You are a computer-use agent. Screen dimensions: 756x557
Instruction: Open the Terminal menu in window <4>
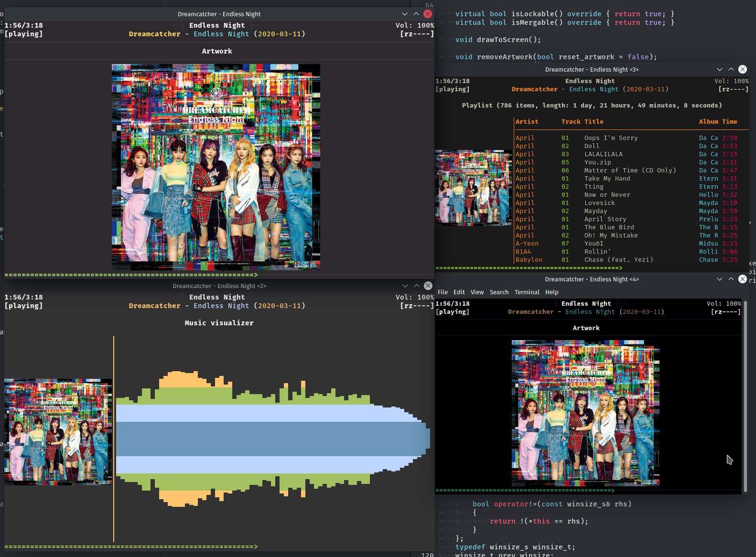tap(527, 292)
